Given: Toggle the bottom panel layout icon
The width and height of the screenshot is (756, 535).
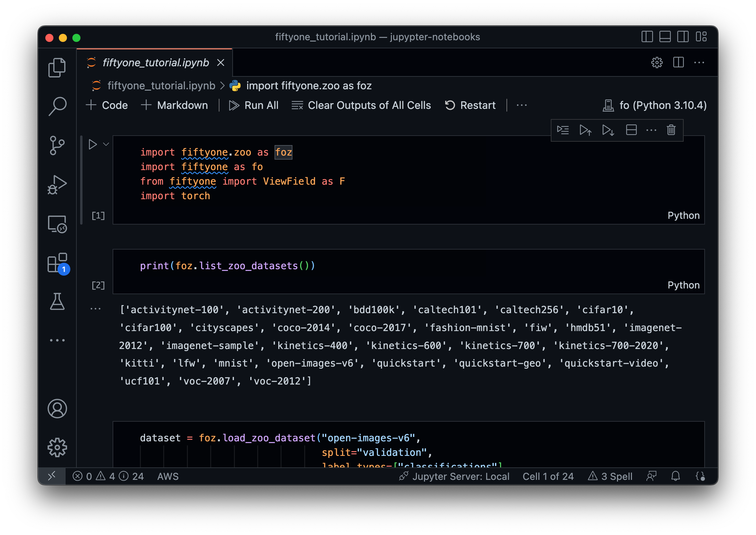Looking at the screenshot, I should click(665, 37).
